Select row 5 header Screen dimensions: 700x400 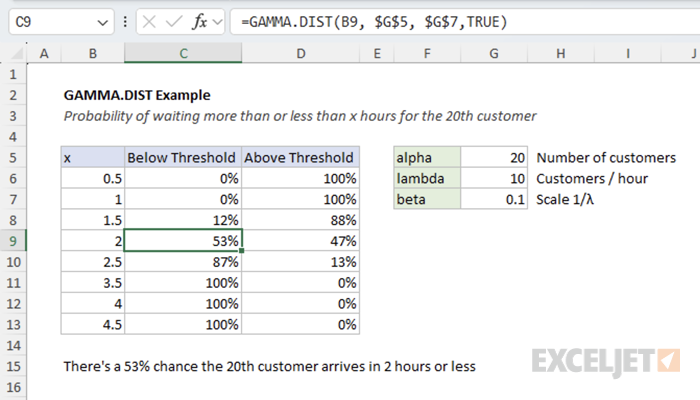13,158
